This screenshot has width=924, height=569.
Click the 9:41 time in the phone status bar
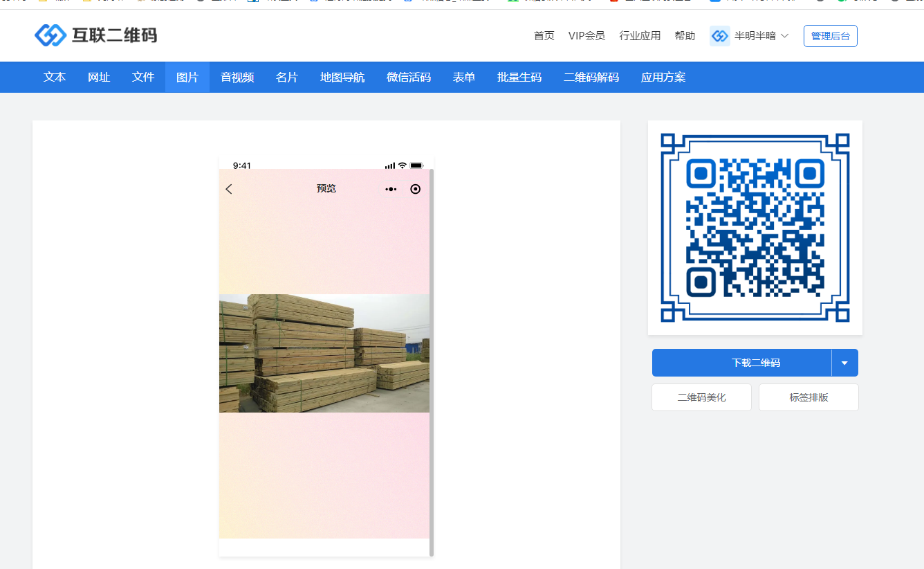[242, 165]
